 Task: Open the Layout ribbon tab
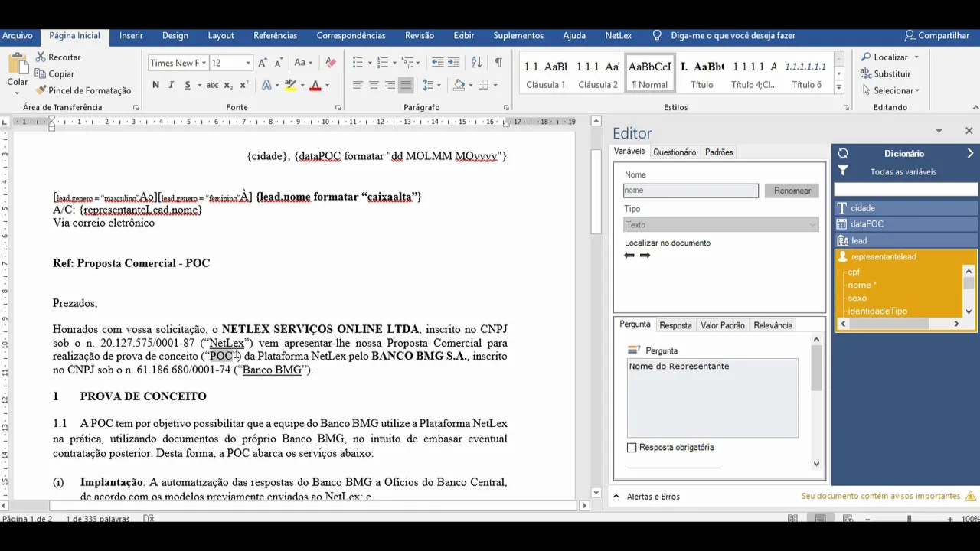(221, 36)
